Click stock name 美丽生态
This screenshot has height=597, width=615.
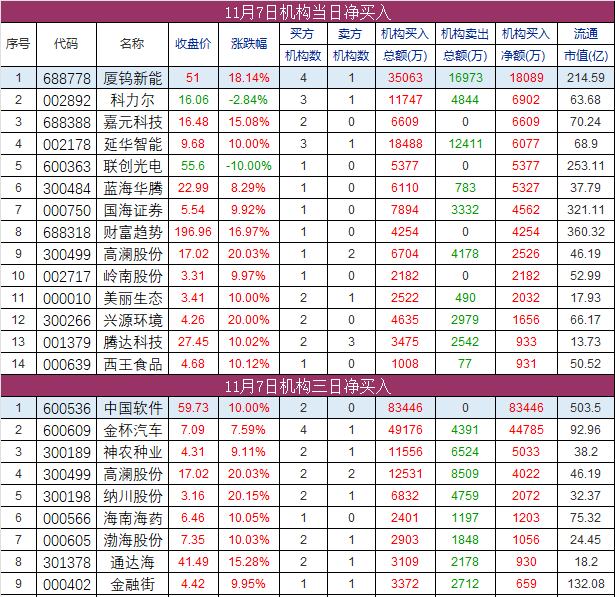[133, 298]
